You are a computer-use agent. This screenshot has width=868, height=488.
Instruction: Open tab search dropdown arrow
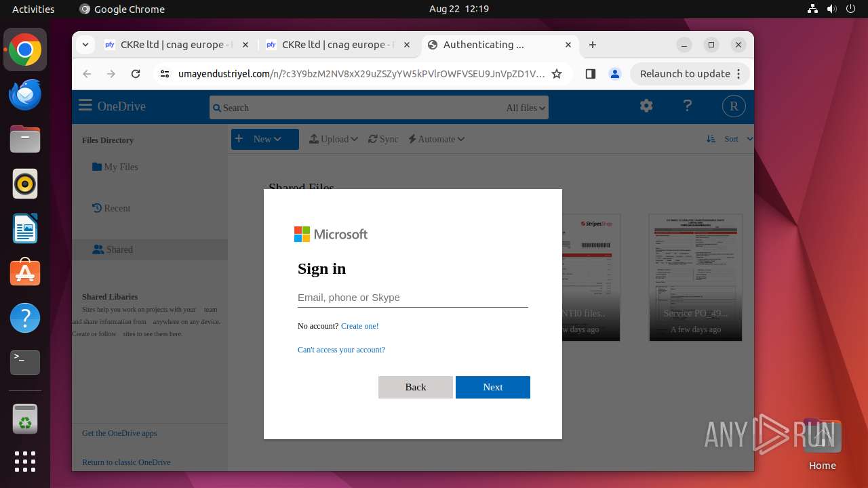point(85,45)
